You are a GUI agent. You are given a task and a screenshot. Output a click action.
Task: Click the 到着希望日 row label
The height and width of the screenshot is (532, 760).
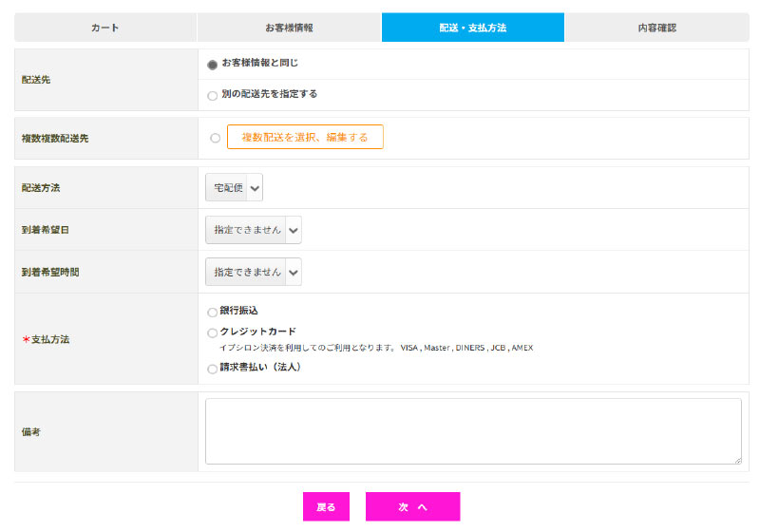(46, 230)
